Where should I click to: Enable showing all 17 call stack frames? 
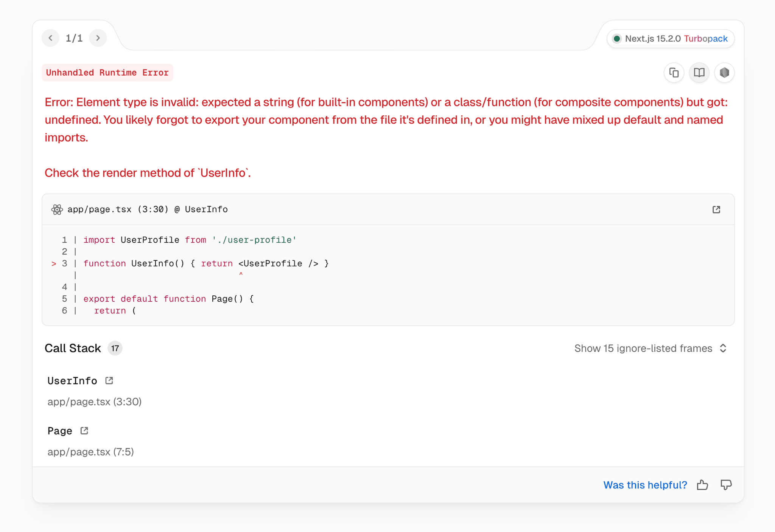643,348
